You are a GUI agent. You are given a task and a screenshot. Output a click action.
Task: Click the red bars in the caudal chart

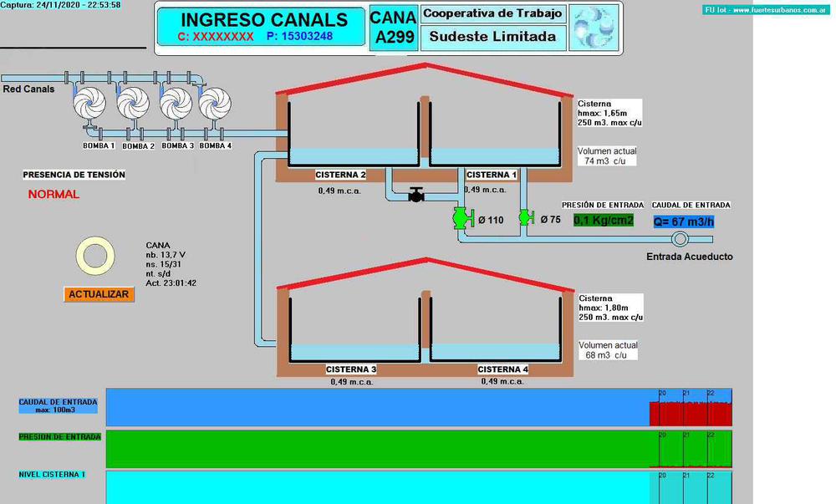(691, 414)
